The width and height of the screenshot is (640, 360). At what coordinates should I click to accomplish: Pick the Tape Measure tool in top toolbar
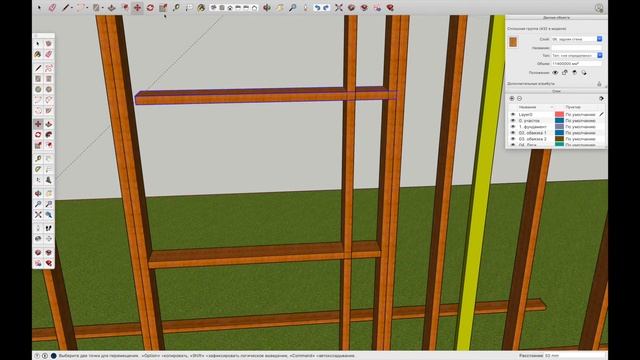[176, 7]
